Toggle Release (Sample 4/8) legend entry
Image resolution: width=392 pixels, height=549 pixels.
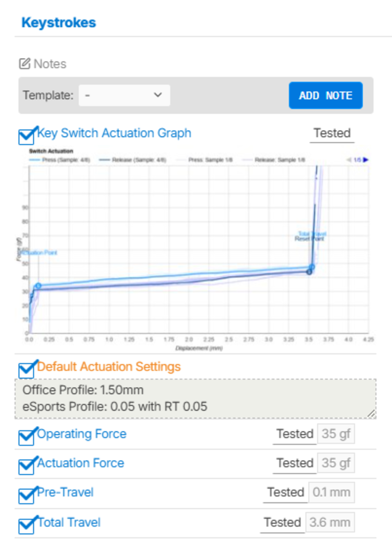pos(133,160)
